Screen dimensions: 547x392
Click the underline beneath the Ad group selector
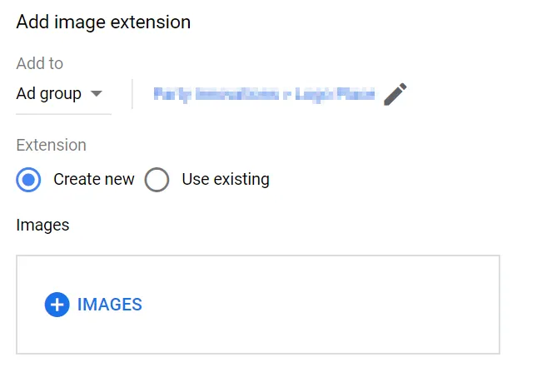click(x=63, y=114)
